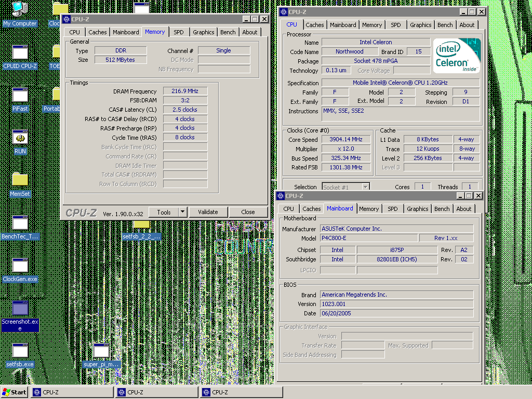Viewport: 532px width, 399px height.
Task: Open Graphics tab in Memory window
Action: pyautogui.click(x=203, y=32)
